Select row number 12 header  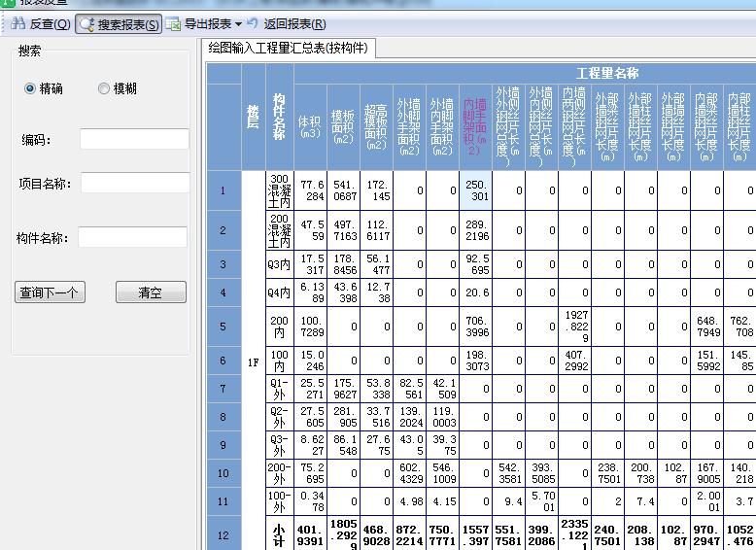[x=223, y=535]
